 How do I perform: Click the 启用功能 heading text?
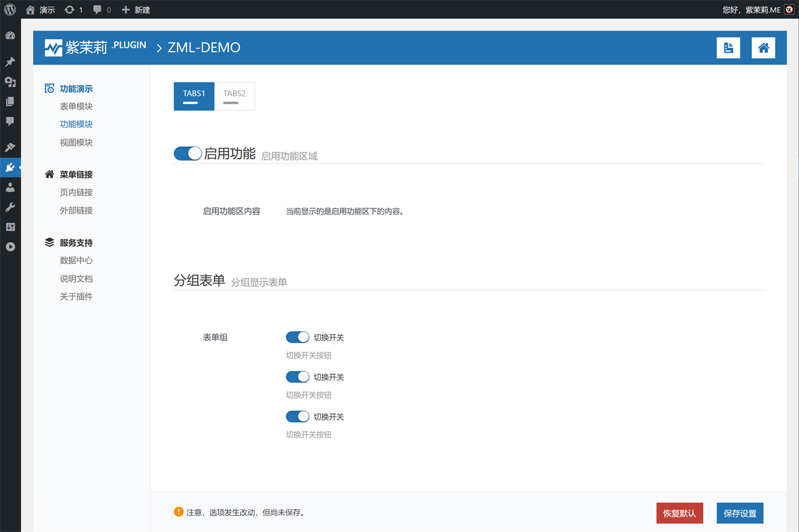pyautogui.click(x=230, y=154)
